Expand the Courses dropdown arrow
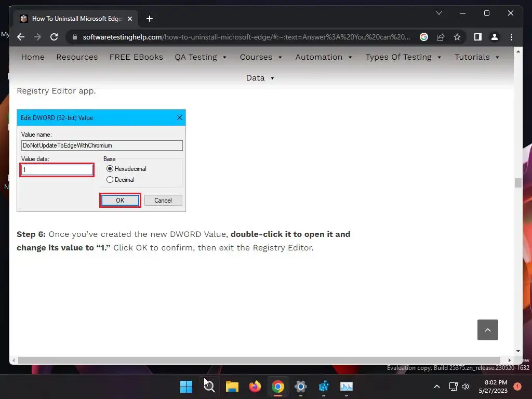Viewport: 532px width, 399px height. (x=280, y=57)
